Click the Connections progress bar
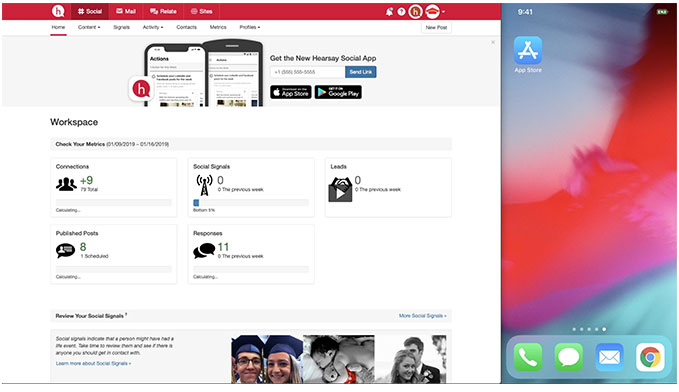The image size is (679, 392). pyautogui.click(x=113, y=203)
